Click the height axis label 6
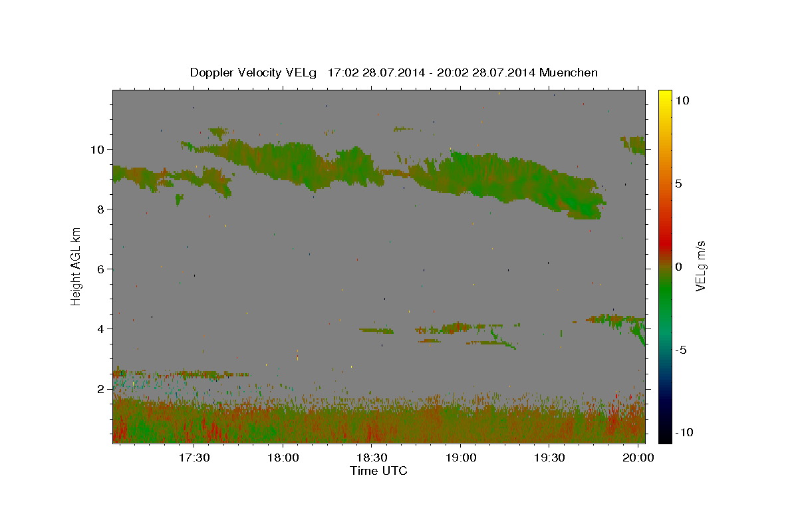The height and width of the screenshot is (532, 798). [101, 269]
